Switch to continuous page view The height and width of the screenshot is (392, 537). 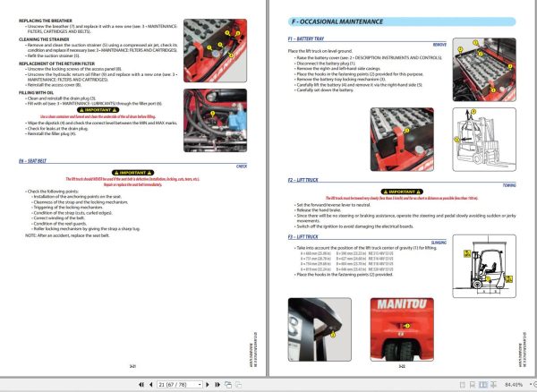click(x=473, y=385)
